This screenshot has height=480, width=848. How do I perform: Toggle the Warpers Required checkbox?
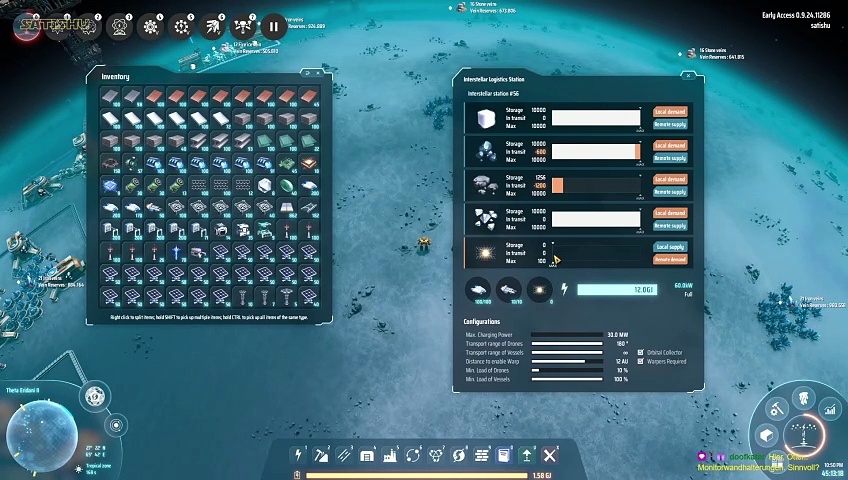click(x=641, y=361)
